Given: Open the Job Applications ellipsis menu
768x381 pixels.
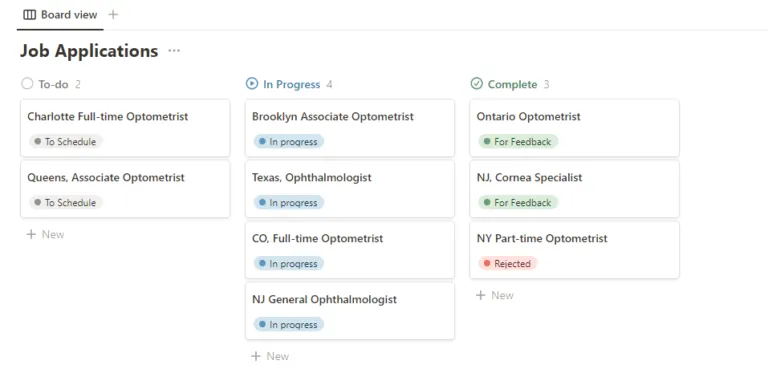Looking at the screenshot, I should [x=174, y=51].
